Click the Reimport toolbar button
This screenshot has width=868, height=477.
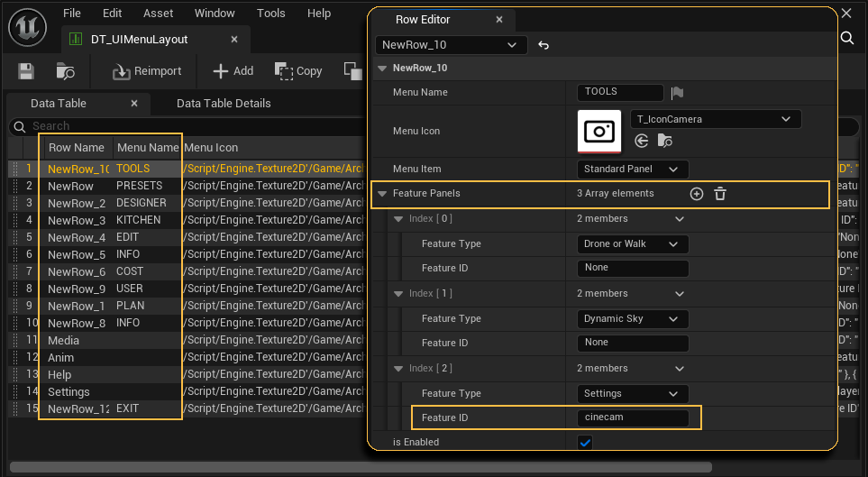(x=147, y=71)
